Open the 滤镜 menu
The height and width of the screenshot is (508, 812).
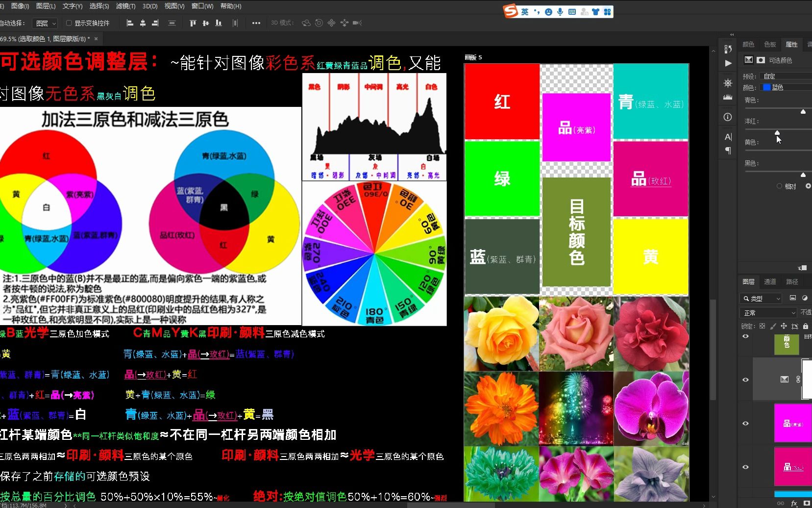pyautogui.click(x=126, y=6)
